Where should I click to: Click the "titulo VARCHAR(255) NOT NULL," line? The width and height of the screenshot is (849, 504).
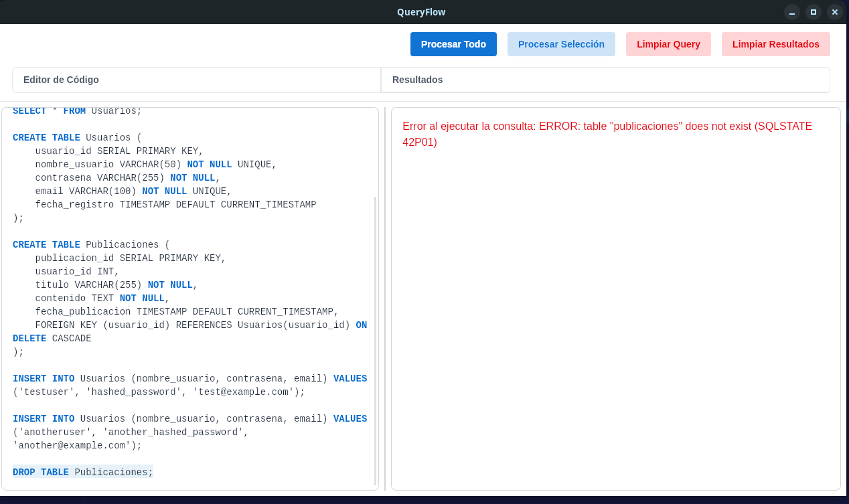click(x=117, y=285)
